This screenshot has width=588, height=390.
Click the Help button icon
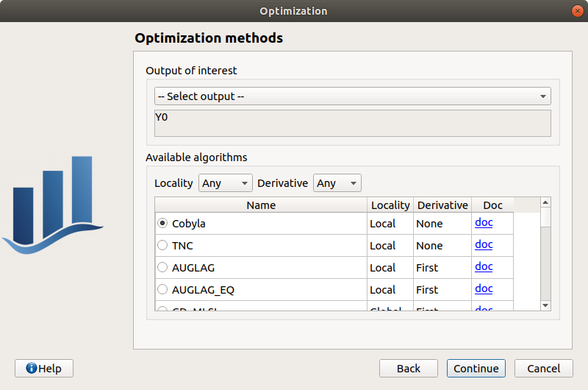point(32,369)
